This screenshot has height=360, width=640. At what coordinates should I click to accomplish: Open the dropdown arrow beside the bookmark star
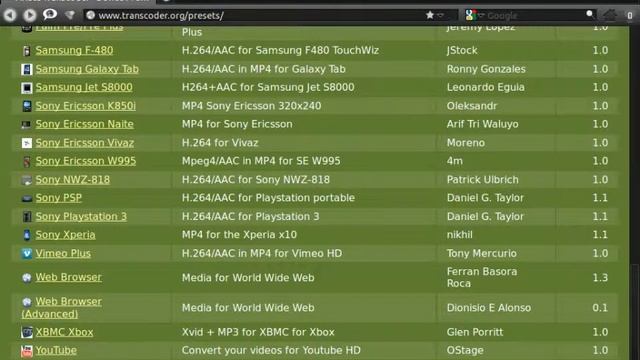point(440,16)
